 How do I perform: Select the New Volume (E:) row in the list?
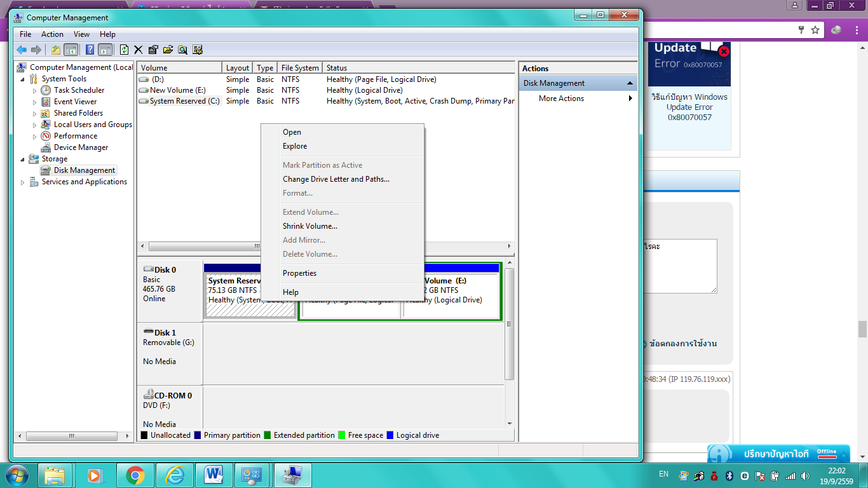click(326, 90)
